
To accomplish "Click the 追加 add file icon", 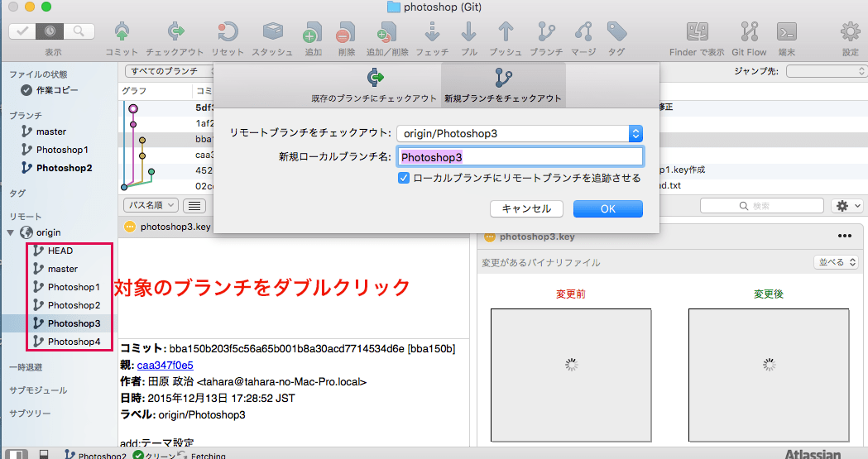I will 313,32.
